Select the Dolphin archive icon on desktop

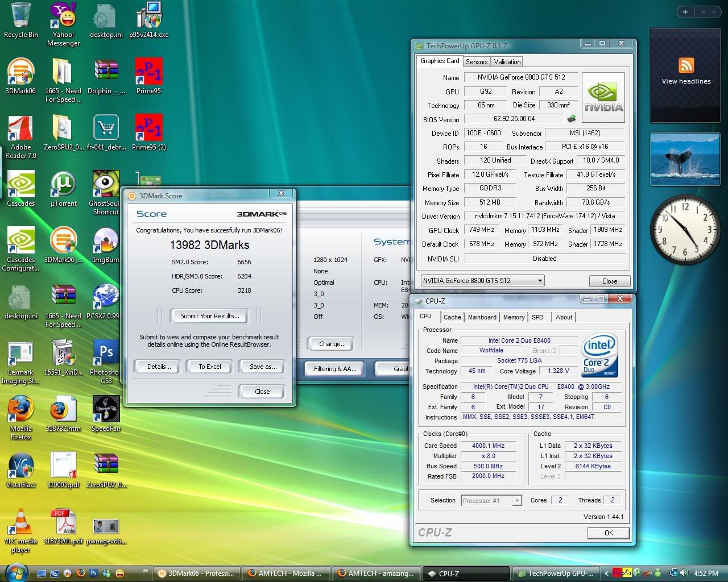click(106, 76)
